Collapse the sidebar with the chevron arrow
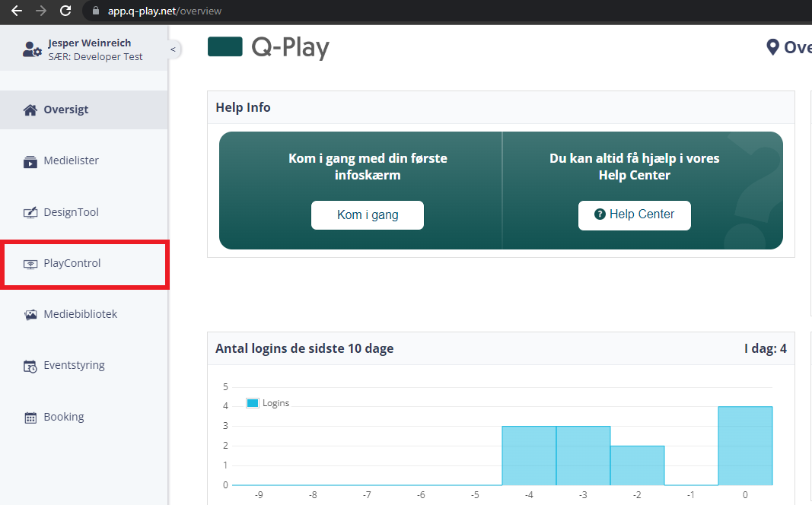The width and height of the screenshot is (812, 505). 173,49
